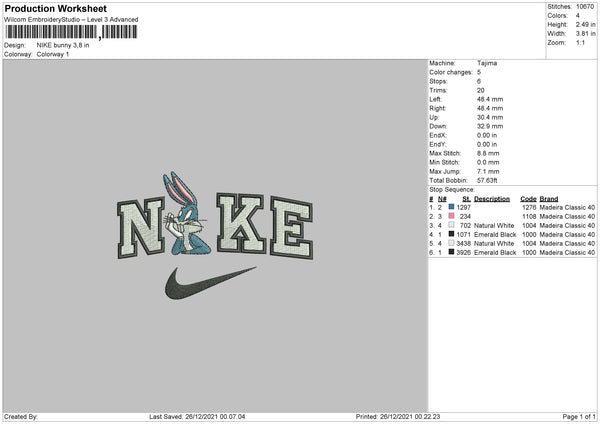Click the Stops value 6
This screenshot has height=424, width=600.
tap(479, 81)
